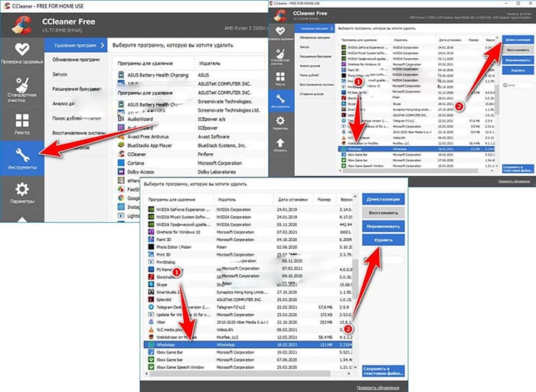Open Обновление программ in left window submenu

(76, 60)
